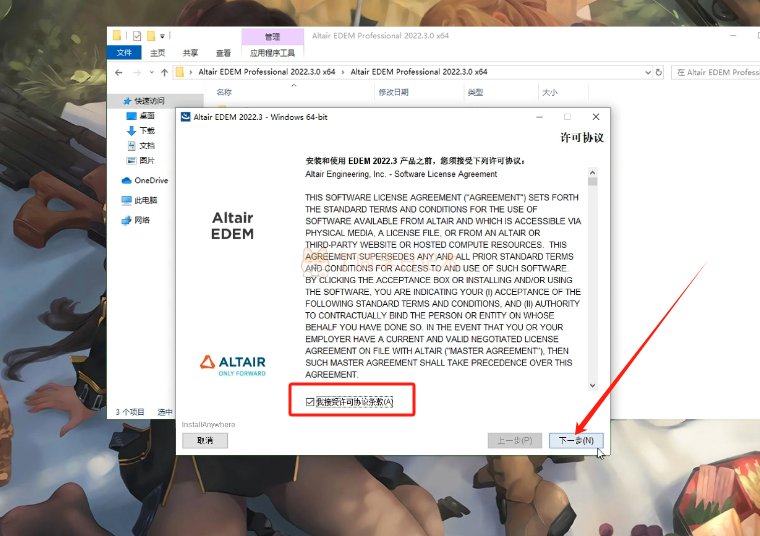Click the Explorer search box
This screenshot has width=760, height=536.
coord(716,72)
